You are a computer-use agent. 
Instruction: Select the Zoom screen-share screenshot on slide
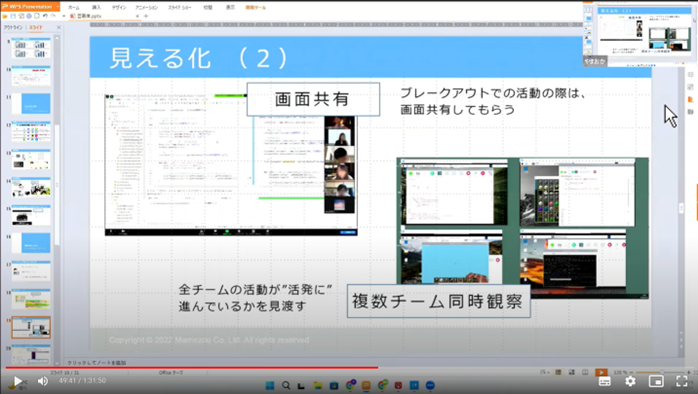[x=231, y=165]
